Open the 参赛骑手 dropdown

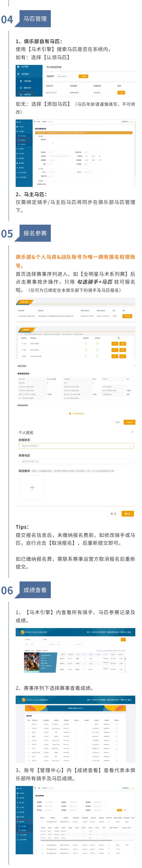coord(76,446)
